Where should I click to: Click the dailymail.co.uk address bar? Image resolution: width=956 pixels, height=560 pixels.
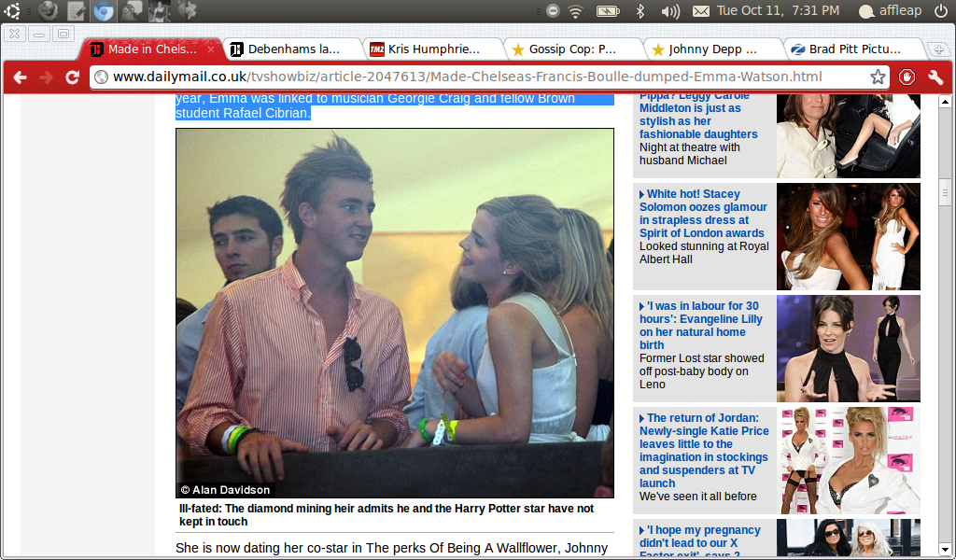[x=489, y=77]
